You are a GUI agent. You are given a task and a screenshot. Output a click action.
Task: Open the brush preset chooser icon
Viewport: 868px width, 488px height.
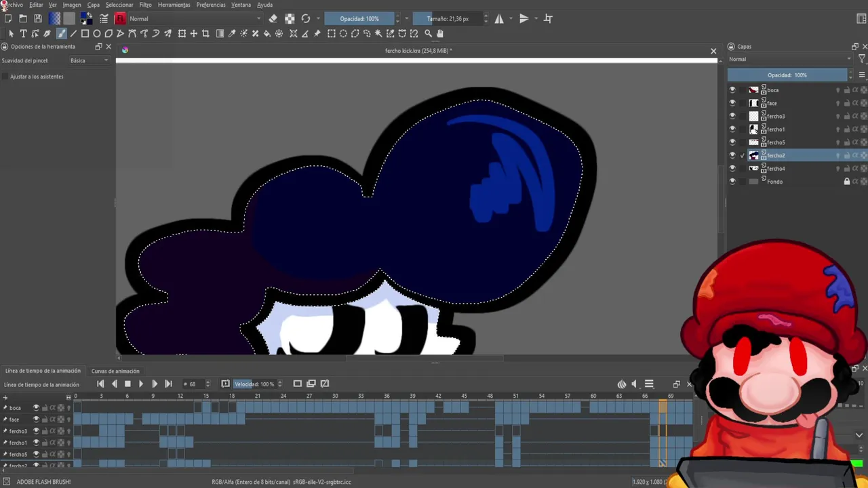point(120,18)
